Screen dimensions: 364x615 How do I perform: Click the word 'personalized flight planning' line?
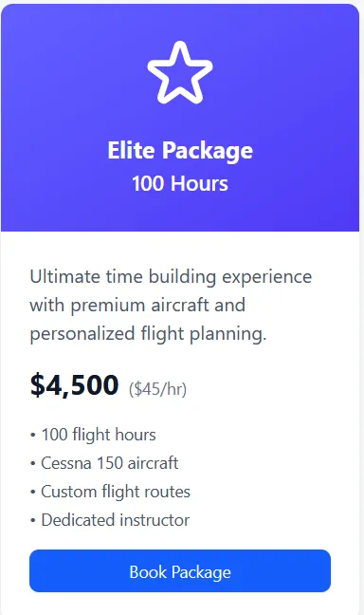tap(148, 334)
